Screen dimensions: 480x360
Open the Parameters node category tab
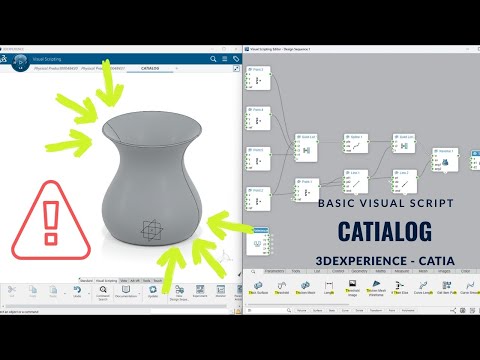(x=274, y=271)
